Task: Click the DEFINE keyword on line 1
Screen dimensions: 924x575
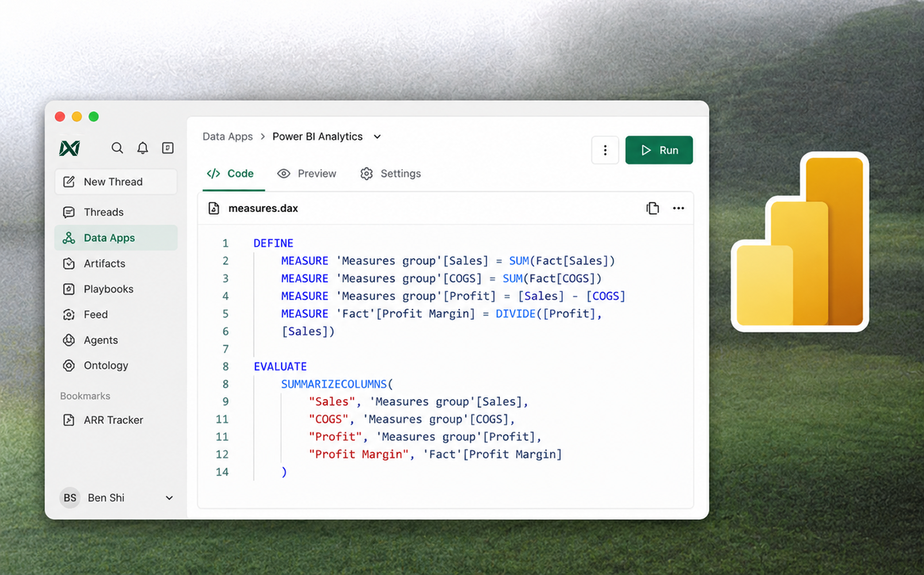Action: [x=274, y=243]
